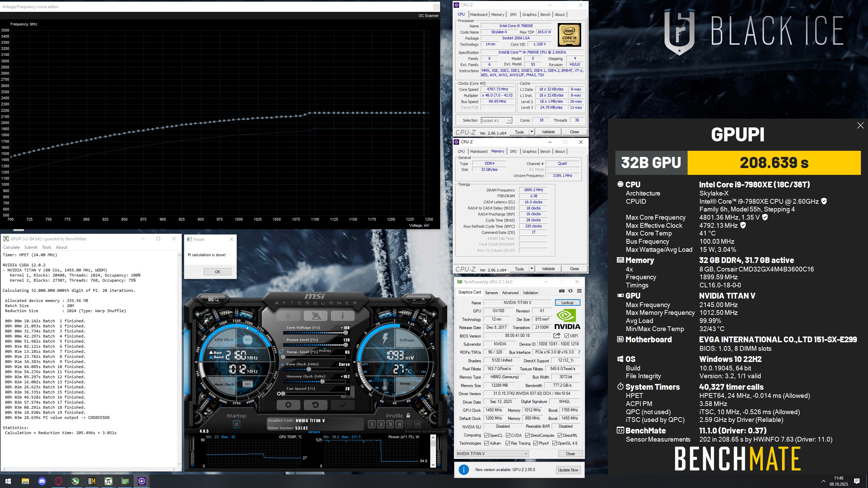
Task: Open the Windows Start menu
Action: click(8, 481)
